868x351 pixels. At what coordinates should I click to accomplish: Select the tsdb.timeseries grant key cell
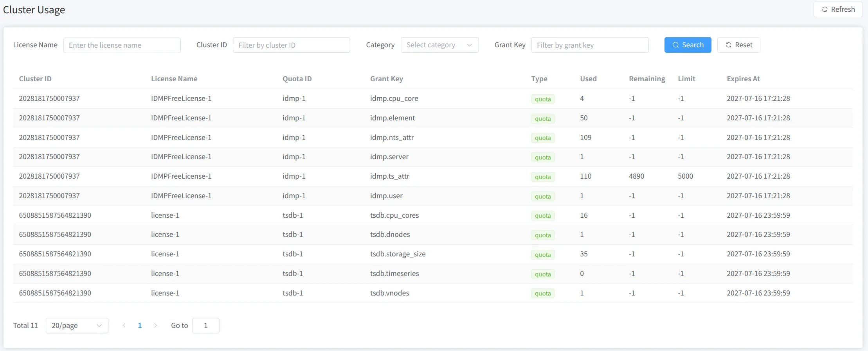pyautogui.click(x=394, y=274)
